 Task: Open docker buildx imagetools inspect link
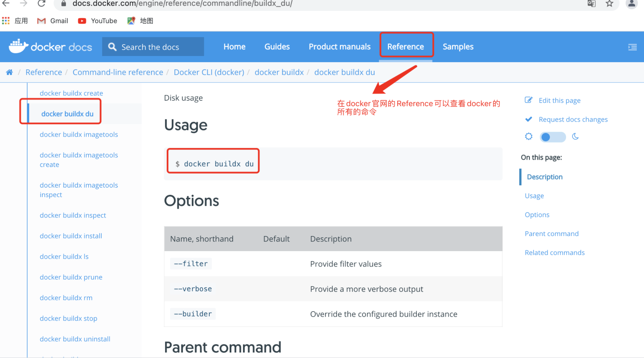(79, 190)
